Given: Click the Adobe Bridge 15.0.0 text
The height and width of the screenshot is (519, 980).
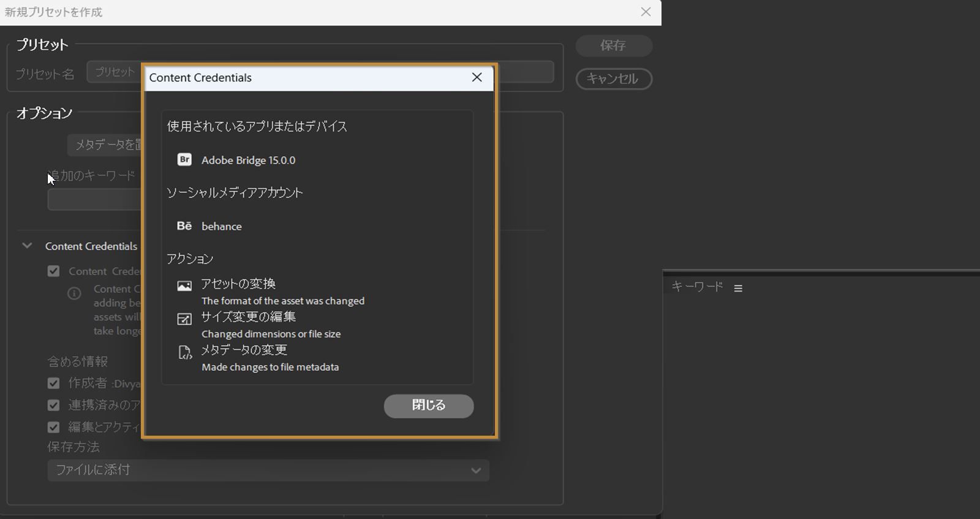Looking at the screenshot, I should point(248,160).
